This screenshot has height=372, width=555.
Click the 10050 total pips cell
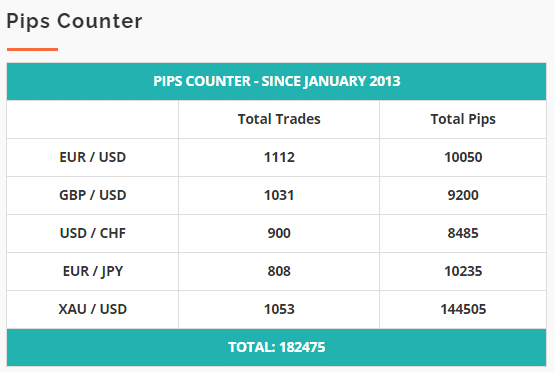[x=463, y=157]
